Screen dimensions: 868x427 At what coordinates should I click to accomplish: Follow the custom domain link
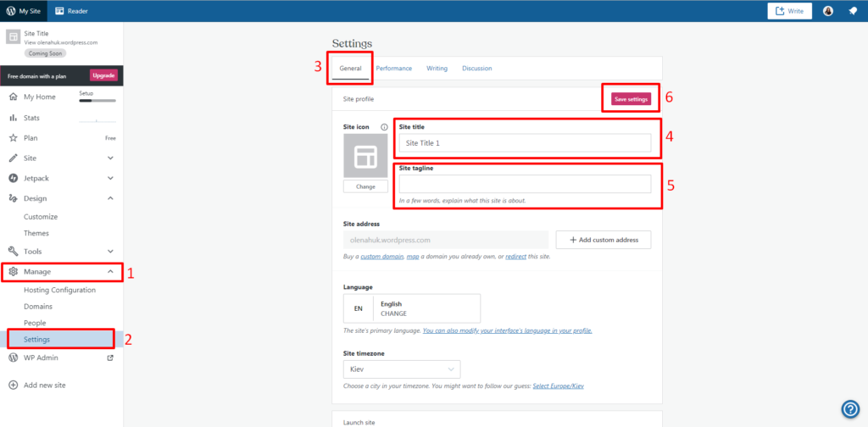(382, 257)
